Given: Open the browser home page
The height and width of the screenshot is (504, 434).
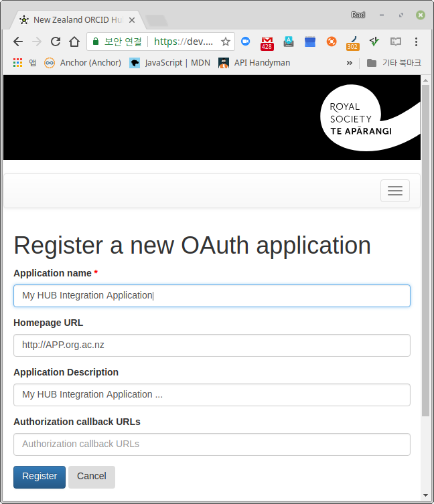Looking at the screenshot, I should (x=74, y=41).
